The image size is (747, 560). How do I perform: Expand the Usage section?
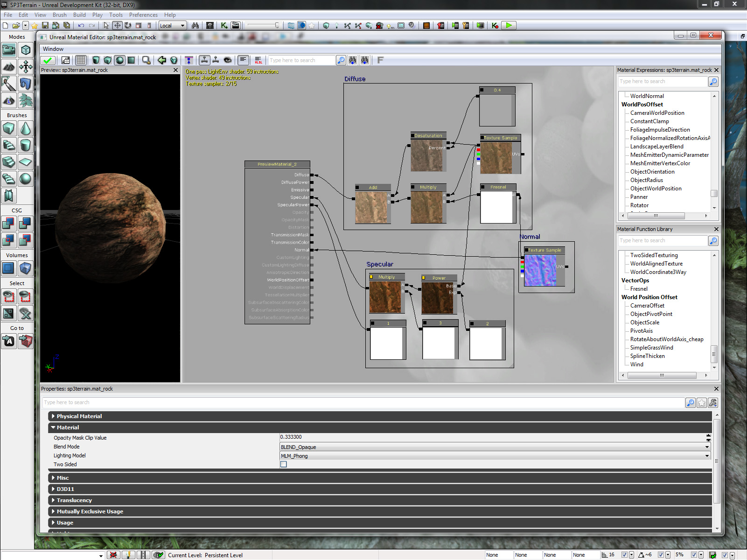pyautogui.click(x=380, y=523)
